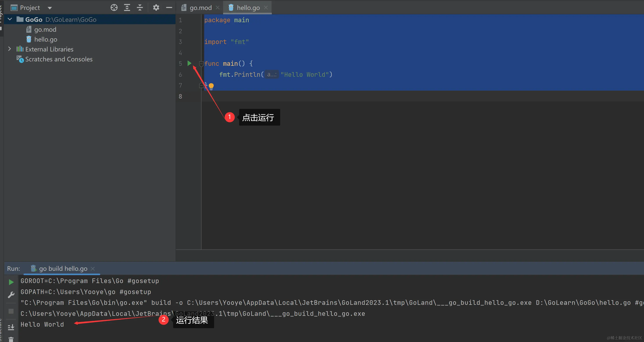Screen dimensions: 644x342
Task: Open the Project view dropdown
Action: click(50, 8)
